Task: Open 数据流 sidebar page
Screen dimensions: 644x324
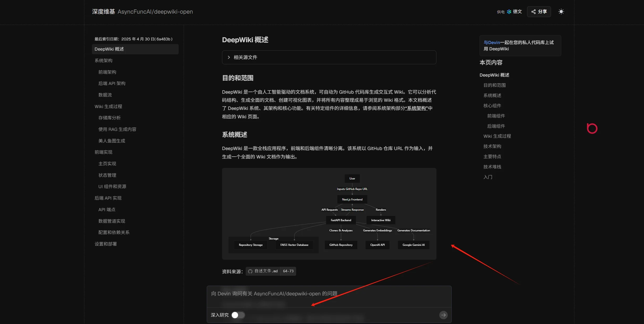Action: tap(105, 95)
